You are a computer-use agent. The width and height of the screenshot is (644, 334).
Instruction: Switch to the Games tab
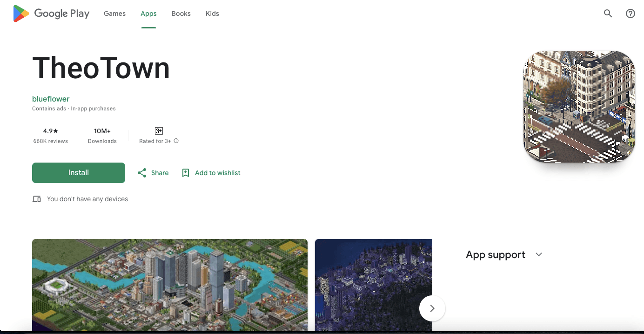point(114,14)
